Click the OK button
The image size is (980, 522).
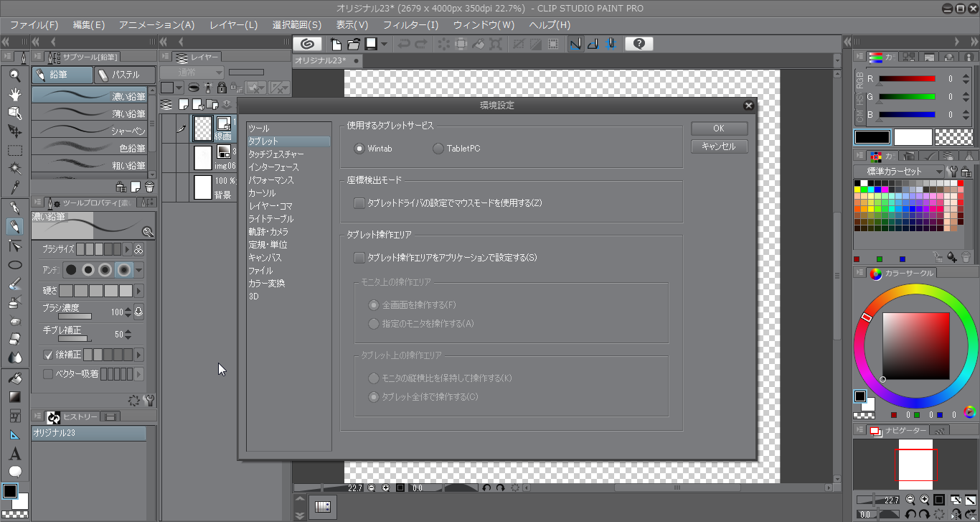[719, 129]
